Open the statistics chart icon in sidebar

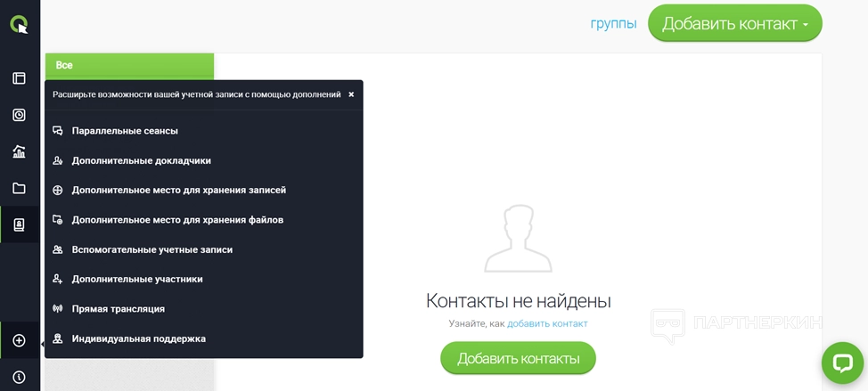pyautogui.click(x=19, y=151)
